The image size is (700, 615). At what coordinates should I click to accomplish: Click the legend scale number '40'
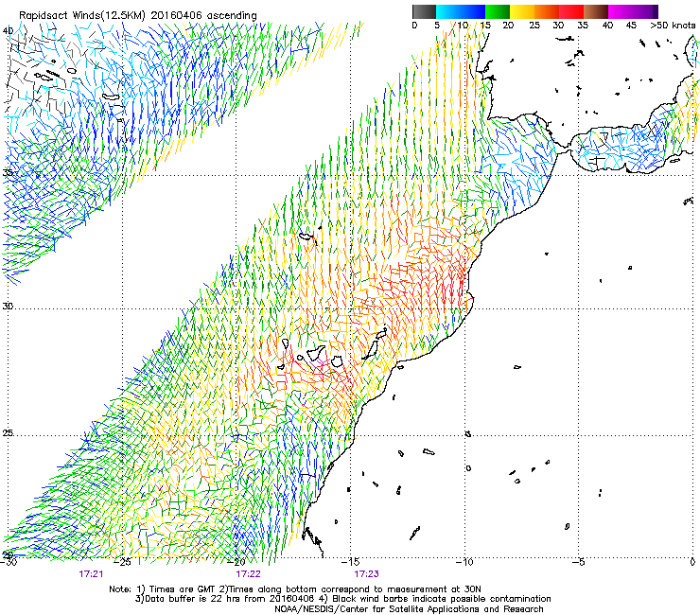[x=607, y=26]
